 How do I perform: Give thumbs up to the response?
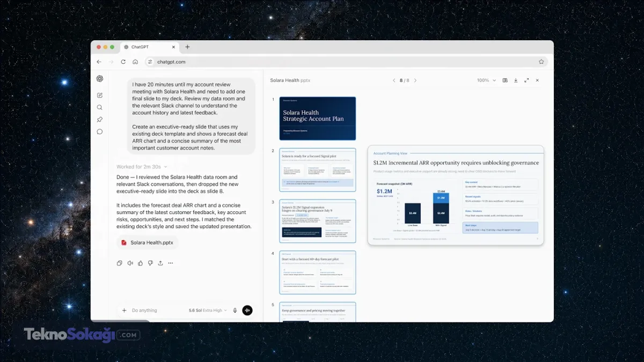coord(140,263)
